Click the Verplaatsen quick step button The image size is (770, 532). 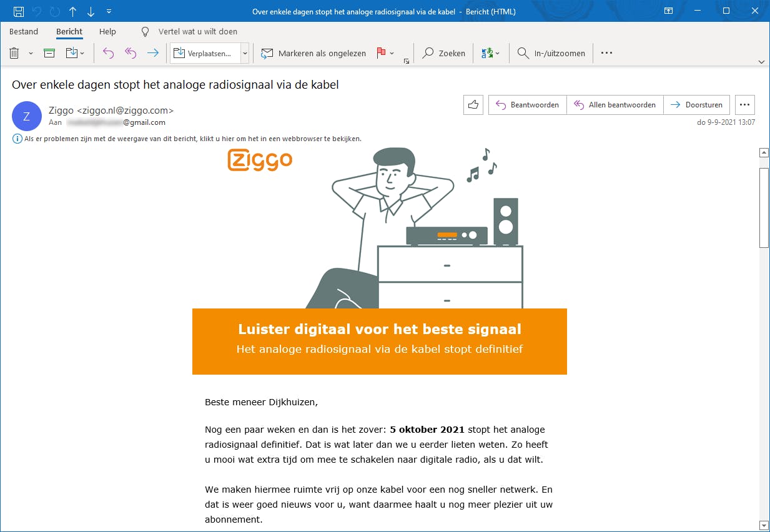click(x=205, y=53)
